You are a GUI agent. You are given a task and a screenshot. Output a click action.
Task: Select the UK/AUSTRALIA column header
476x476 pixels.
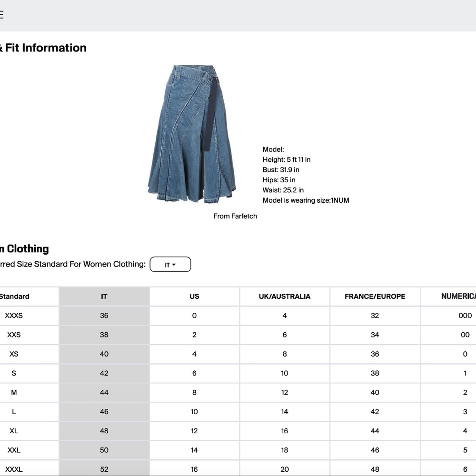point(285,296)
